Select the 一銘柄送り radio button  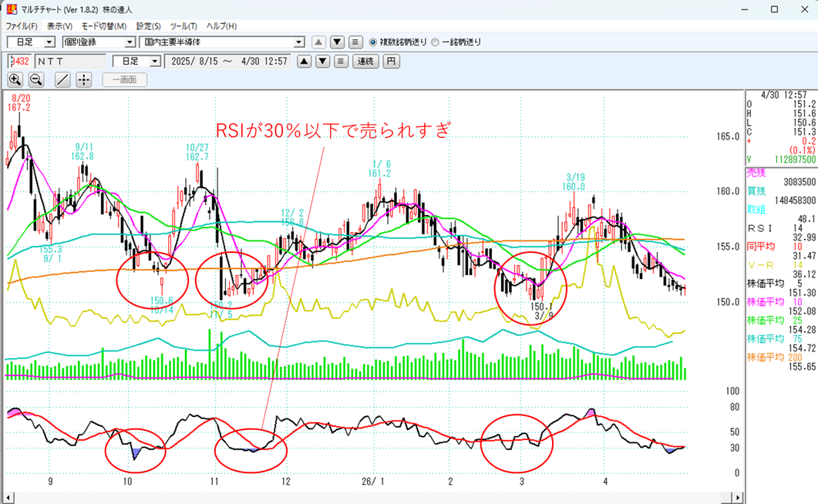435,42
